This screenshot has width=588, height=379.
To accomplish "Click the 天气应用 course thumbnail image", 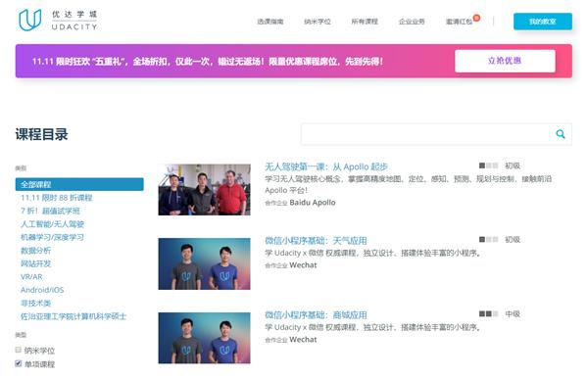I will [205, 263].
